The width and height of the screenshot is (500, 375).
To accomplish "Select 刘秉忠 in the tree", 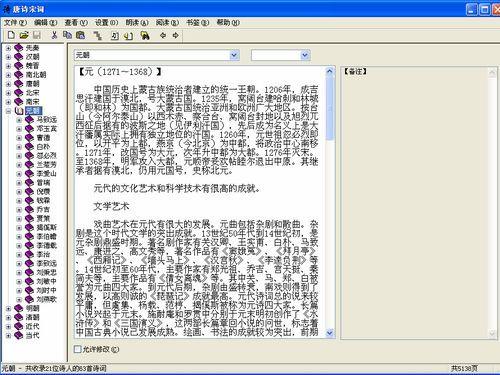I will click(47, 272).
